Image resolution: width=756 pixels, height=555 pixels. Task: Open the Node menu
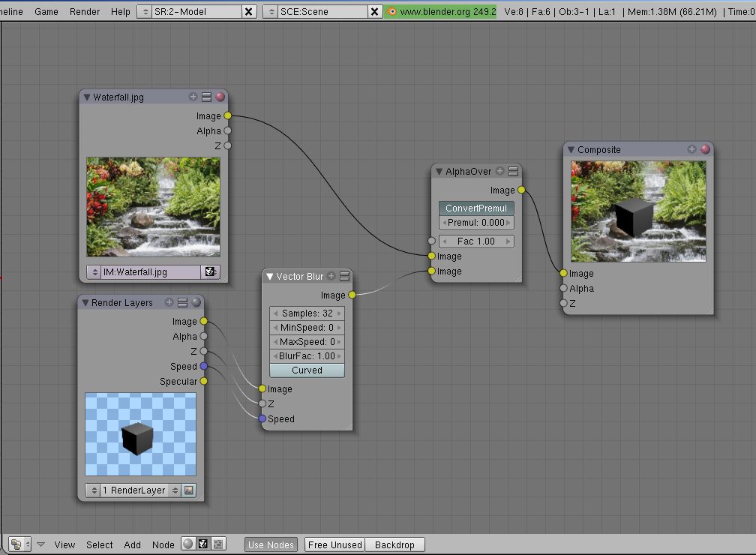[163, 544]
